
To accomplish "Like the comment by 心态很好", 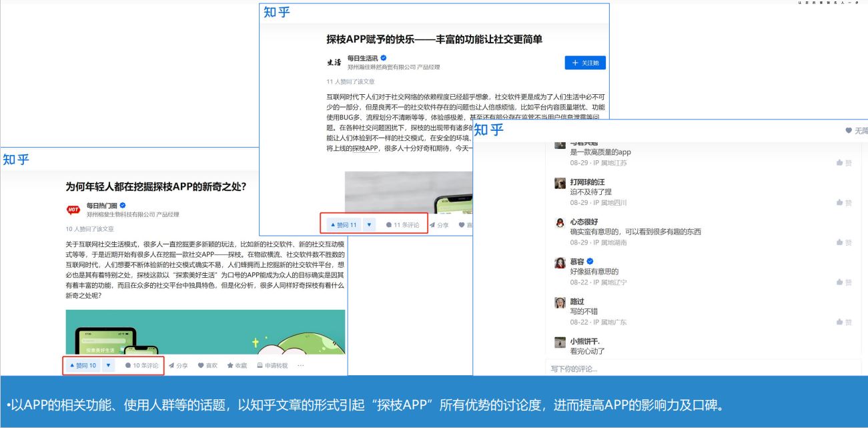I will (x=843, y=242).
